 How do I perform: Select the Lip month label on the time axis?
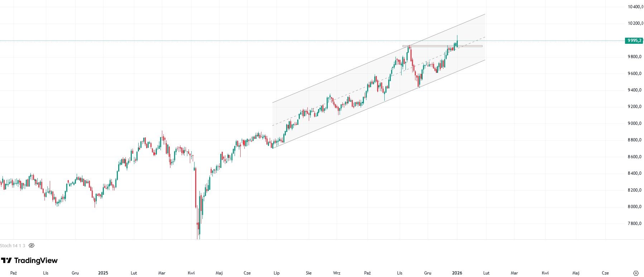click(277, 273)
